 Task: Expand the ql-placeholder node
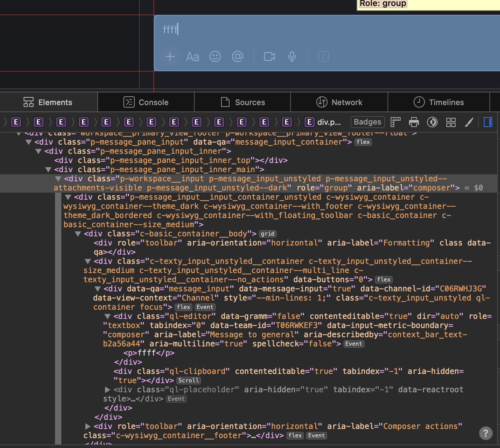108,390
